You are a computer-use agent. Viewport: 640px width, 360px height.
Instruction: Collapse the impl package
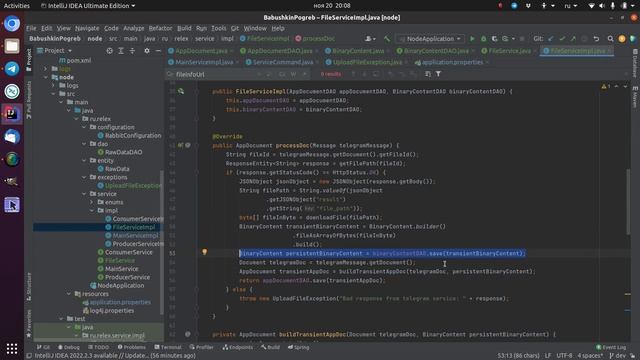click(x=92, y=210)
